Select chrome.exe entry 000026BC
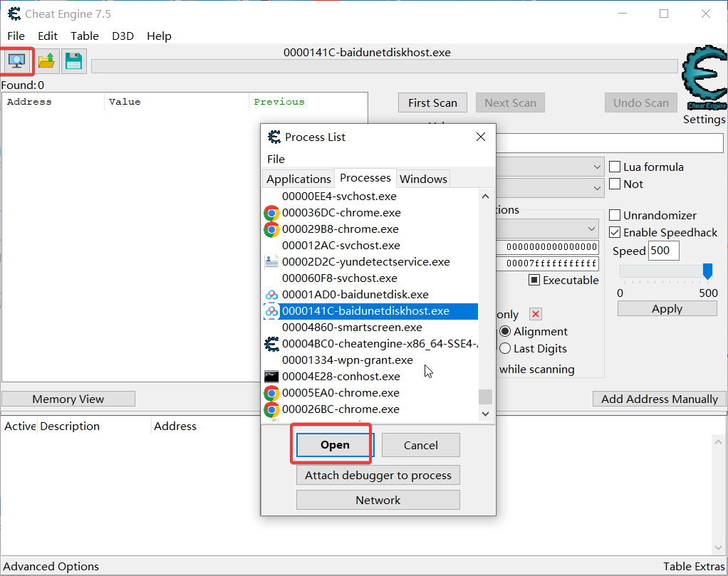This screenshot has height=576, width=728. coord(370,409)
